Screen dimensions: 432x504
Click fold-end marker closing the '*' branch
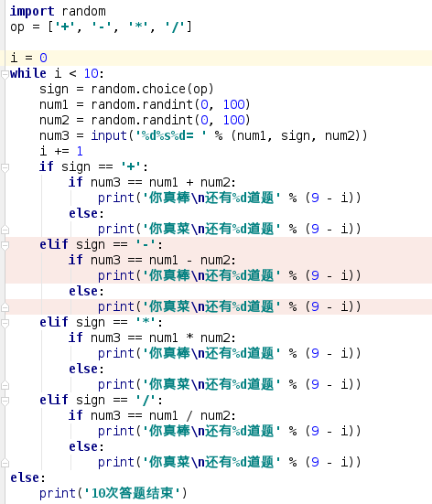click(x=5, y=385)
